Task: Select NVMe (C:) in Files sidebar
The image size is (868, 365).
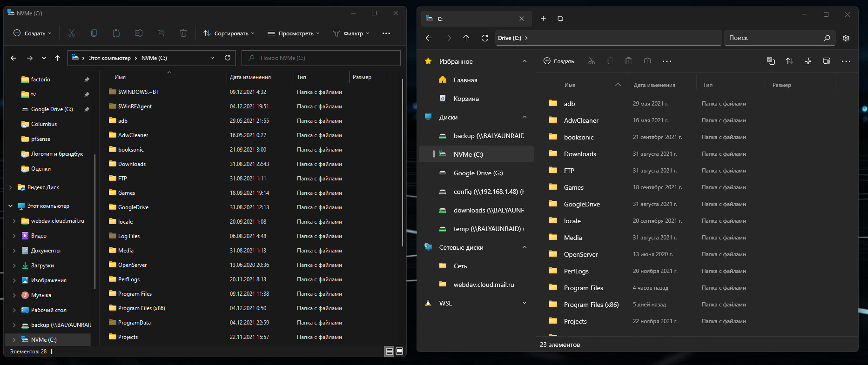Action: coord(468,154)
